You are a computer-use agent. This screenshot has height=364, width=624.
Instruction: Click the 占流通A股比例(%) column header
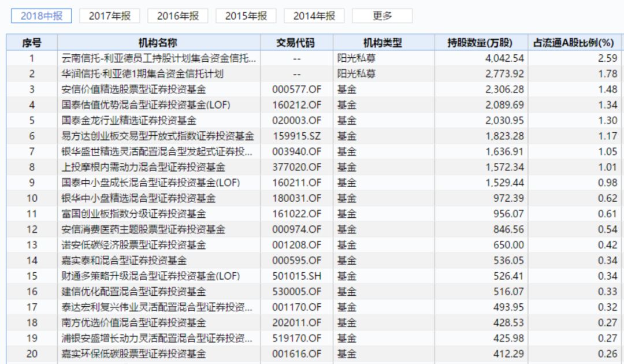(574, 43)
